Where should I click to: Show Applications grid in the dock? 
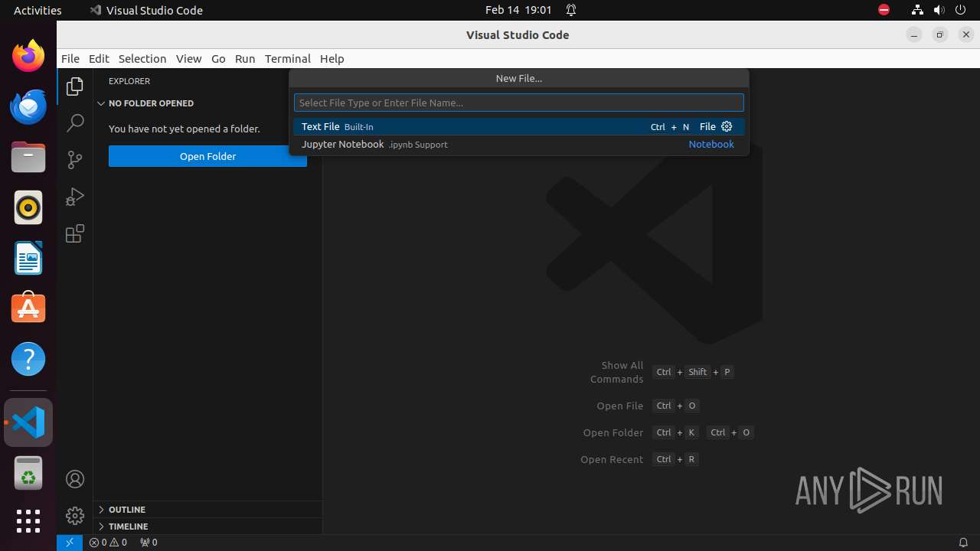[x=28, y=521]
